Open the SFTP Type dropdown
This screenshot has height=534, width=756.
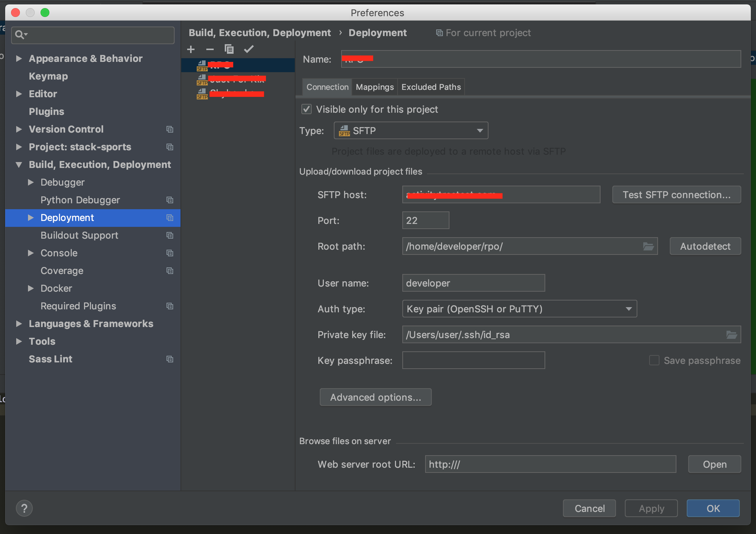[411, 131]
